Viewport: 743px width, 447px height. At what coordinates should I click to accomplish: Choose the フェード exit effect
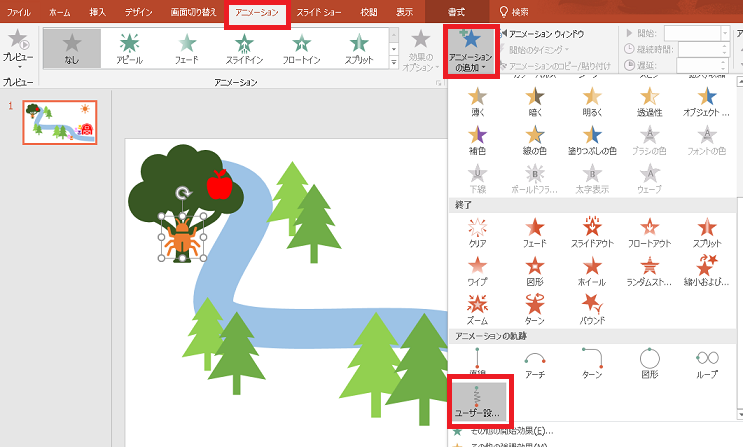click(535, 233)
